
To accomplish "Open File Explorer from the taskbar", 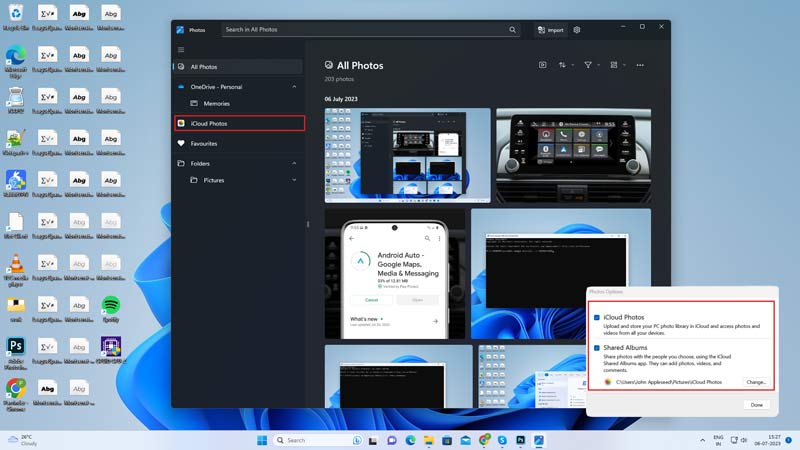I will click(429, 440).
